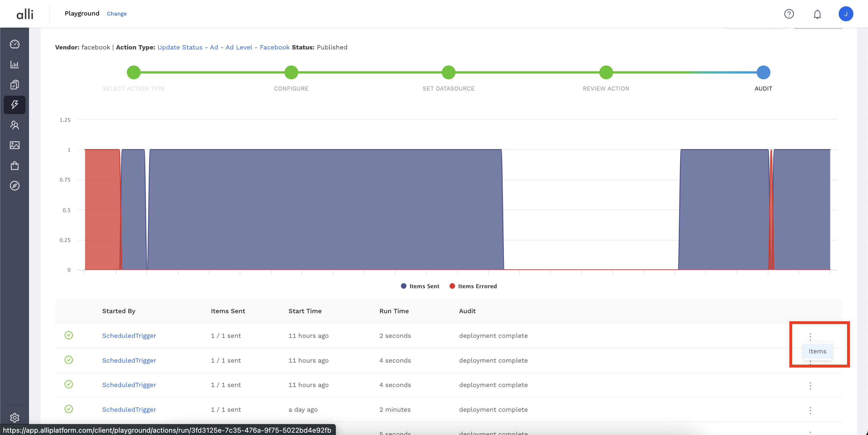The height and width of the screenshot is (435, 868).
Task: Select Items from the row options menu
Action: (x=817, y=351)
